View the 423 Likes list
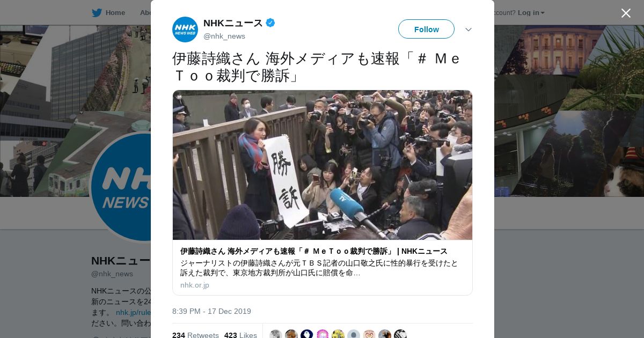This screenshot has width=644, height=338. [x=240, y=335]
